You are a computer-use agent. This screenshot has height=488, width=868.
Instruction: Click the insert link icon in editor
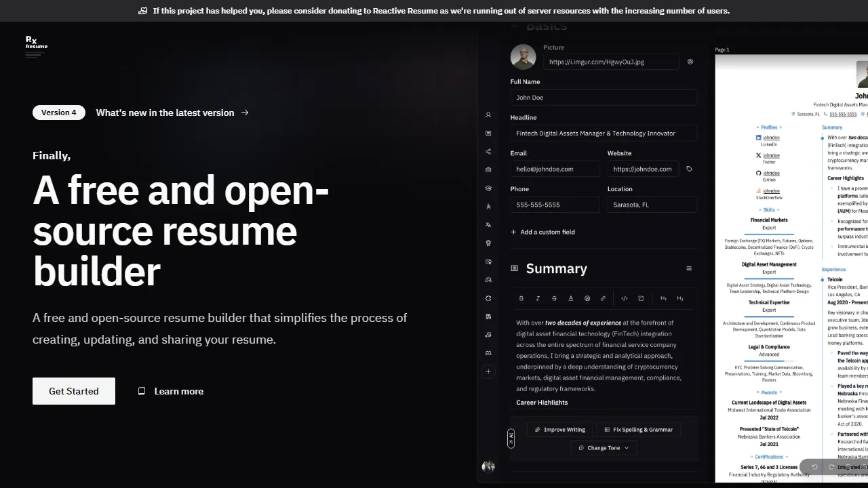tap(603, 298)
